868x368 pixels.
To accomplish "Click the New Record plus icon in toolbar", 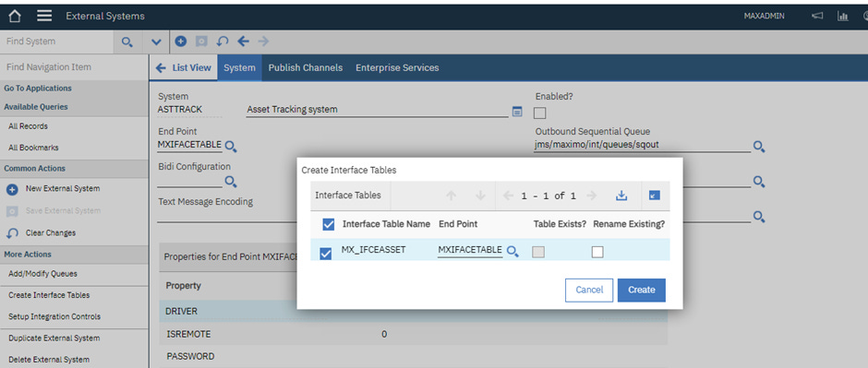I will click(x=180, y=42).
